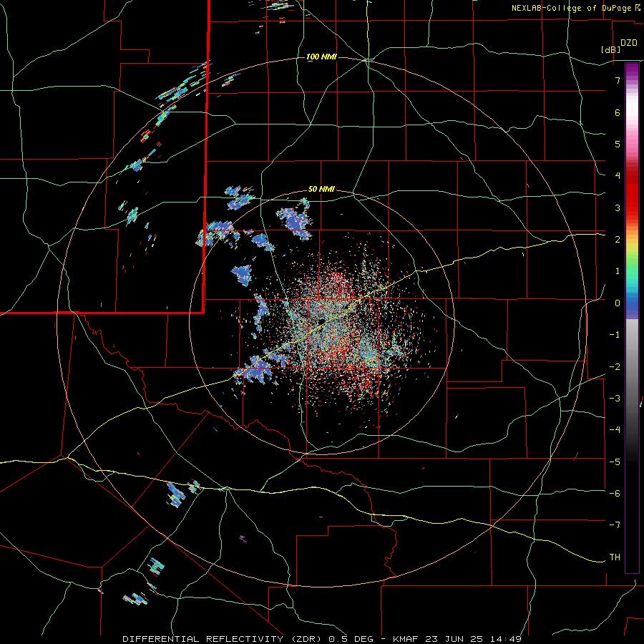The image size is (644, 644).
Task: Click the "-7" color scale label
Action: coord(615,525)
